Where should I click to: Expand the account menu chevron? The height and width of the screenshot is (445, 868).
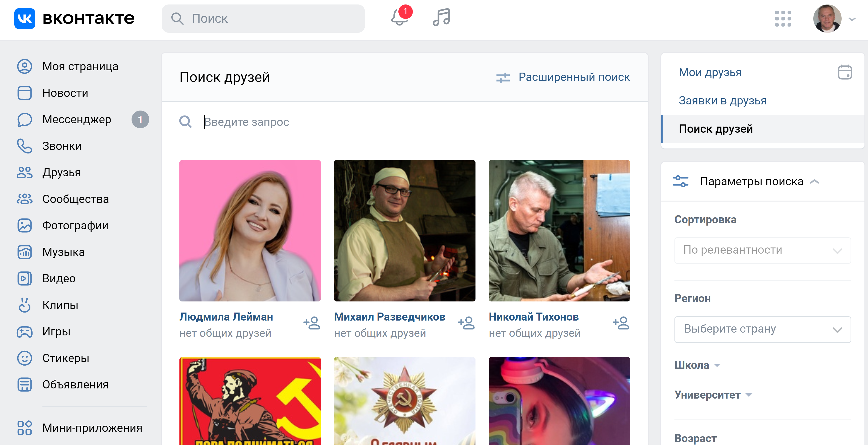pos(852,20)
